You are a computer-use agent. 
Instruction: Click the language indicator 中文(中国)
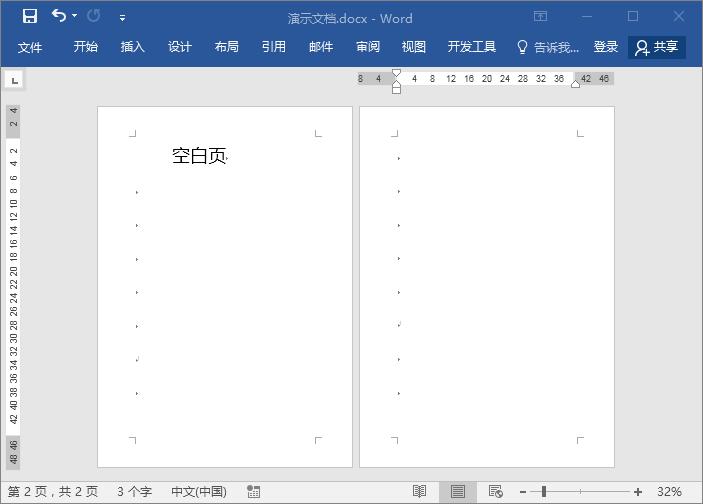(x=199, y=492)
